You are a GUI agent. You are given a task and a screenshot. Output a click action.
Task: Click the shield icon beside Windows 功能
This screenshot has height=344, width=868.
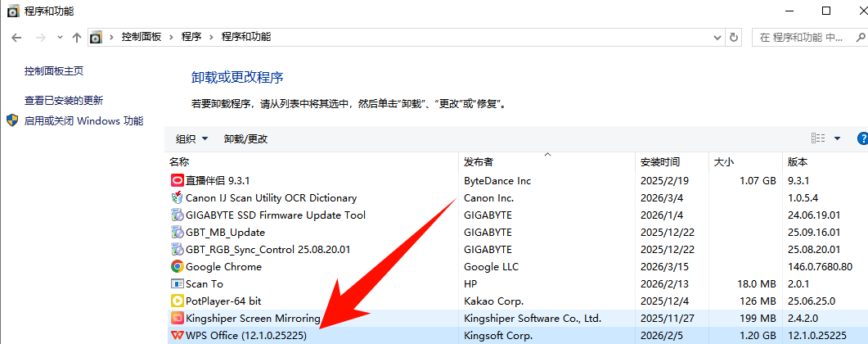click(12, 120)
